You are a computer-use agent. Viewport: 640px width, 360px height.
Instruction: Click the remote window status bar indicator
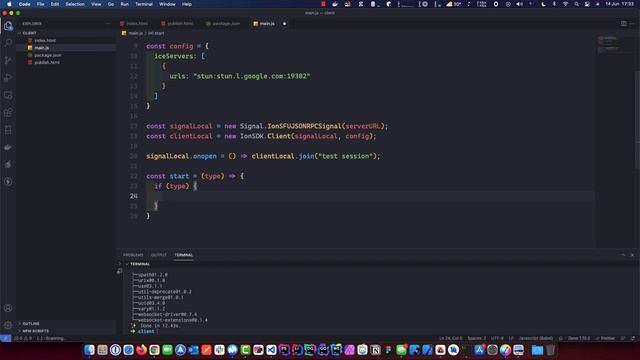5,338
